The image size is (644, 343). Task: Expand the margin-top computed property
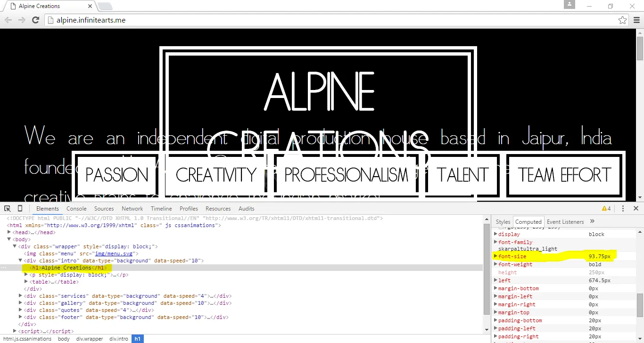(x=495, y=312)
